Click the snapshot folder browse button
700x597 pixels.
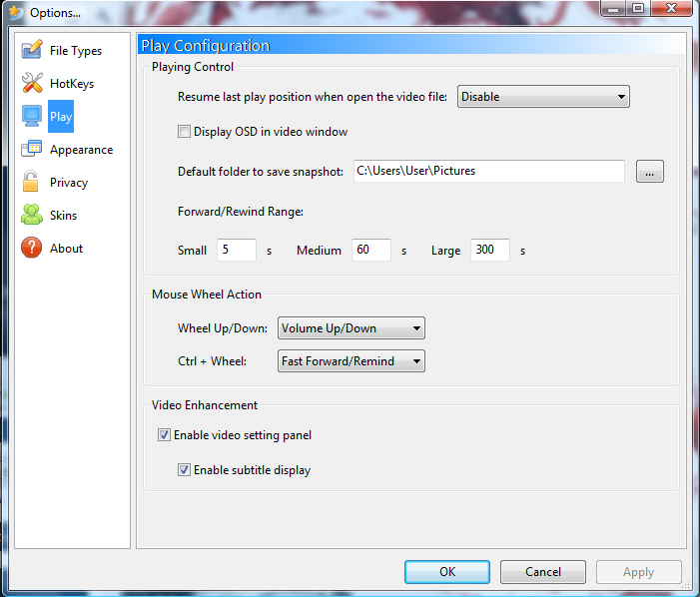pyautogui.click(x=649, y=172)
